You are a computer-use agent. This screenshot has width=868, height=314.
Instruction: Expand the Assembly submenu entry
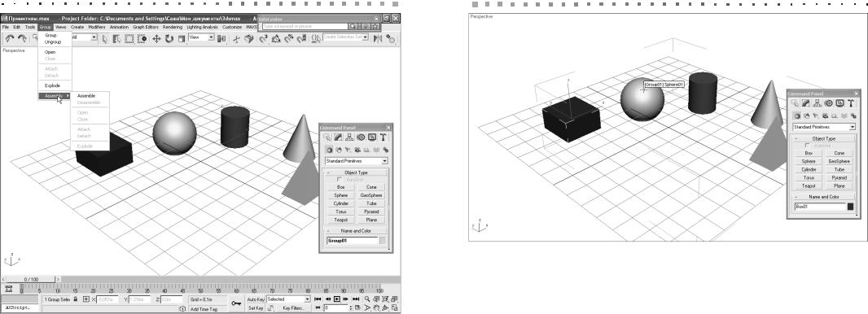pyautogui.click(x=55, y=96)
